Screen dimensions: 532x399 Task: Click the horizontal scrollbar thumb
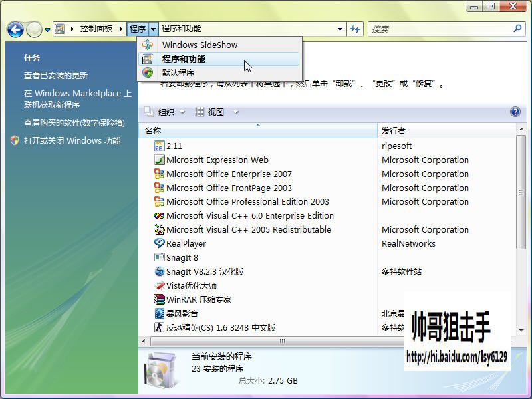(281, 341)
